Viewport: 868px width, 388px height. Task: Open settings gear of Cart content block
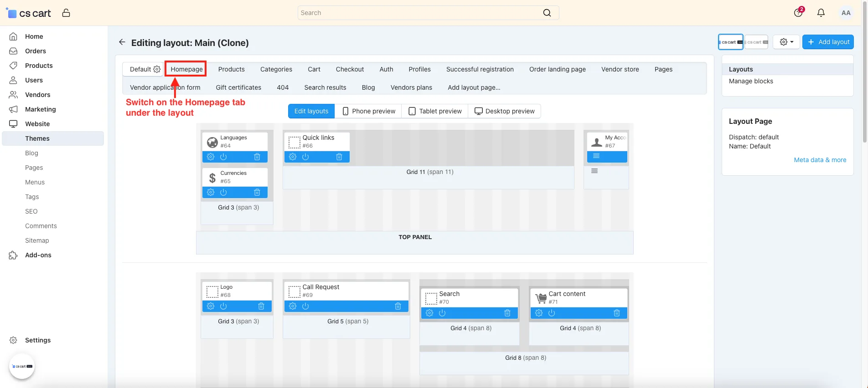539,313
